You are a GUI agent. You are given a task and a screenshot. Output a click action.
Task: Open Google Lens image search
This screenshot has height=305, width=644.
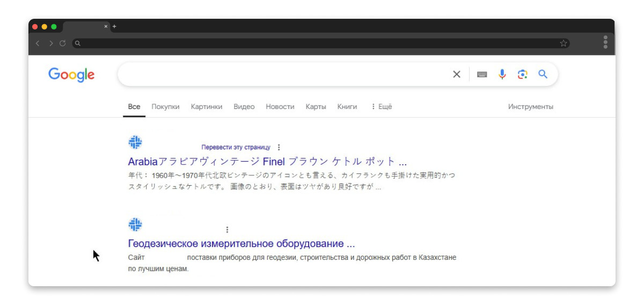pos(522,75)
